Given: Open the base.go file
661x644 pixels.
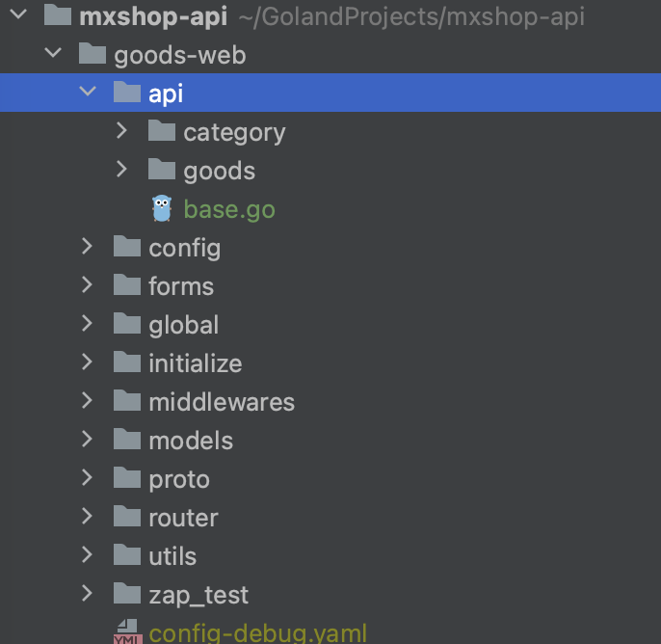Looking at the screenshot, I should (x=229, y=209).
